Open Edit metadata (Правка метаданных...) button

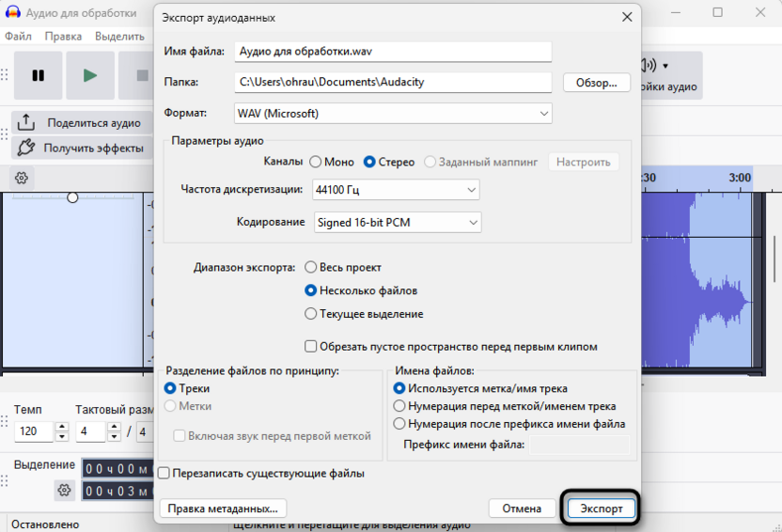[223, 509]
